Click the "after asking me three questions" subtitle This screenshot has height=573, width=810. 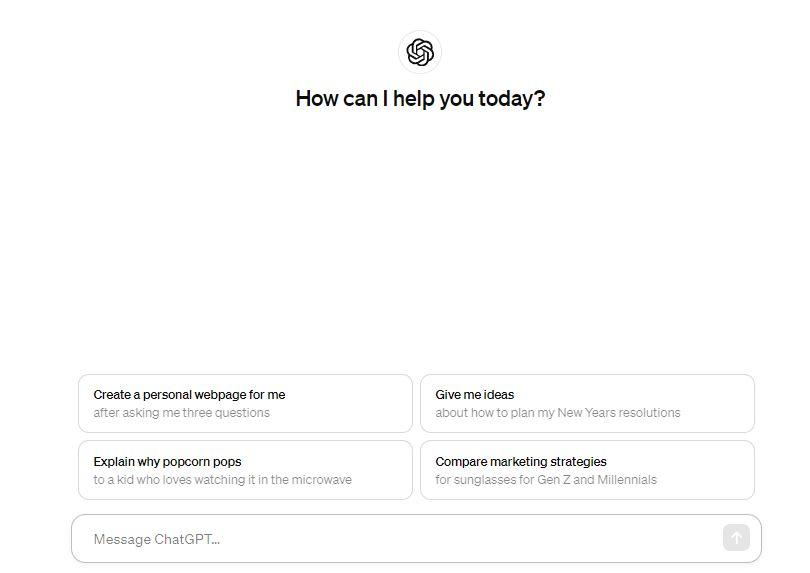[182, 413]
